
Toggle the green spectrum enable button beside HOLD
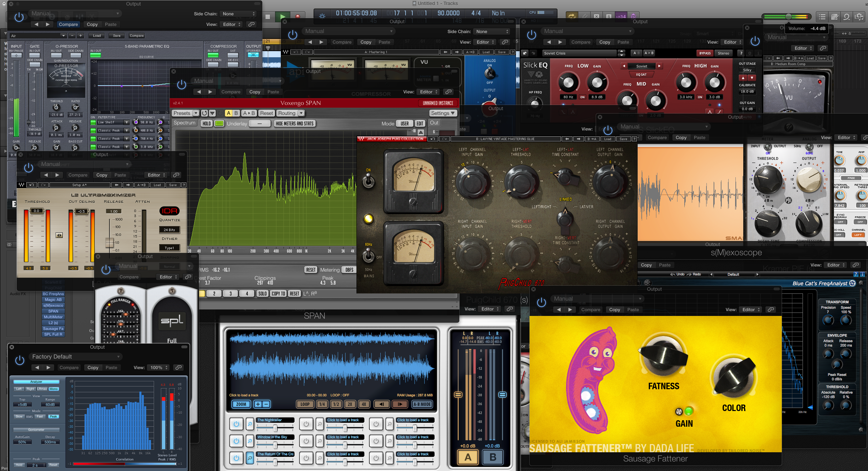[219, 124]
